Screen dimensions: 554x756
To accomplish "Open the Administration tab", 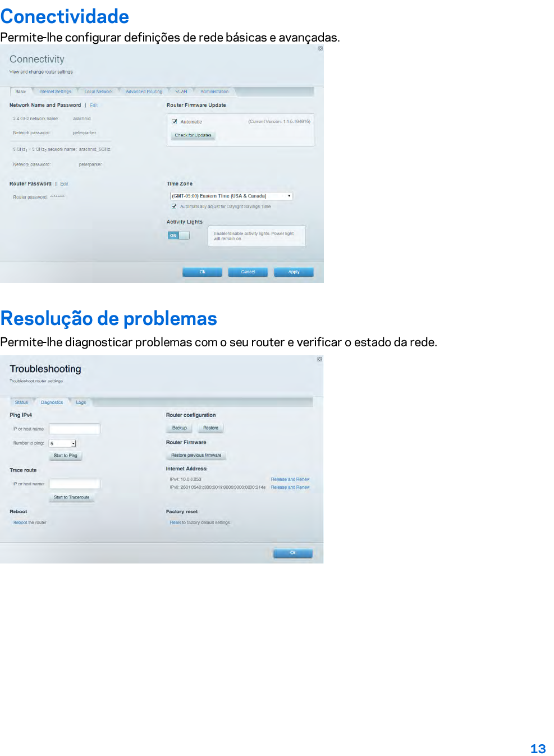I will tap(214, 91).
